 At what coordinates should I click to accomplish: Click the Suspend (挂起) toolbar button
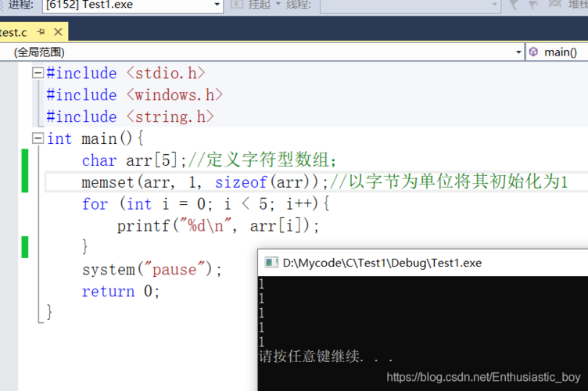coord(252,5)
